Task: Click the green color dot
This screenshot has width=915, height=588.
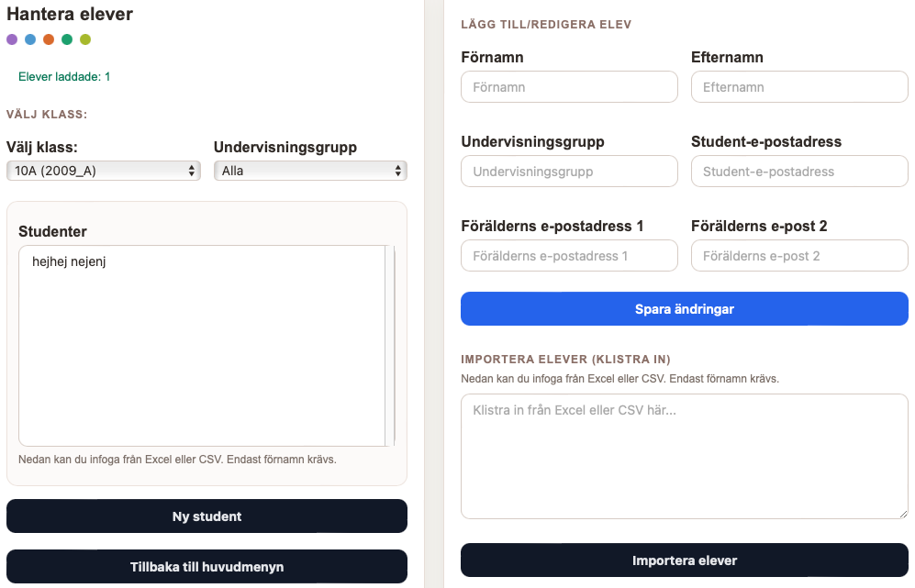Action: tap(67, 39)
